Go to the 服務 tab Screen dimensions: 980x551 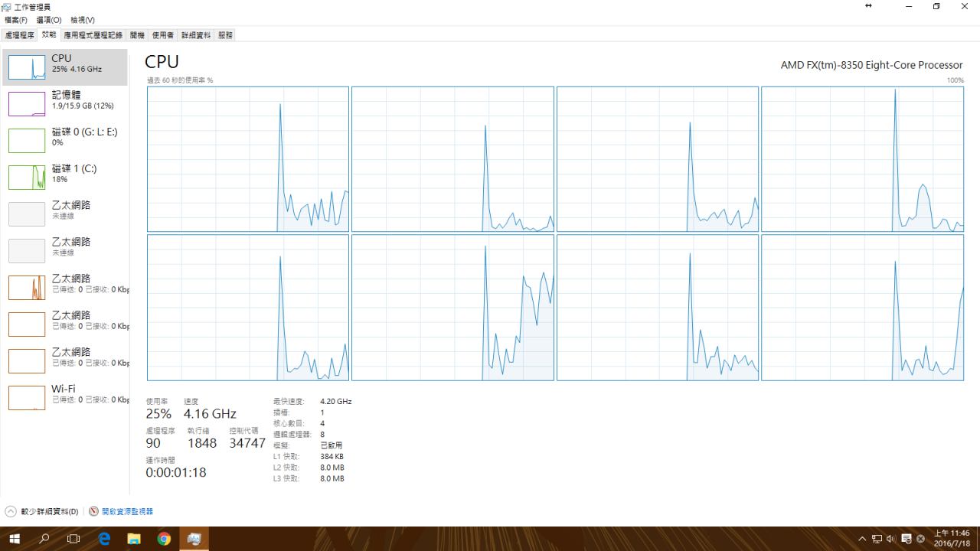click(x=225, y=35)
